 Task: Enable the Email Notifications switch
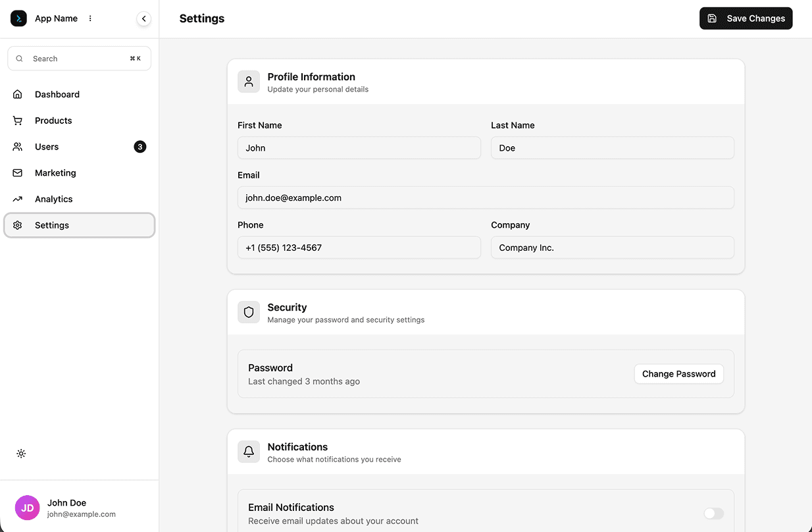pyautogui.click(x=713, y=514)
